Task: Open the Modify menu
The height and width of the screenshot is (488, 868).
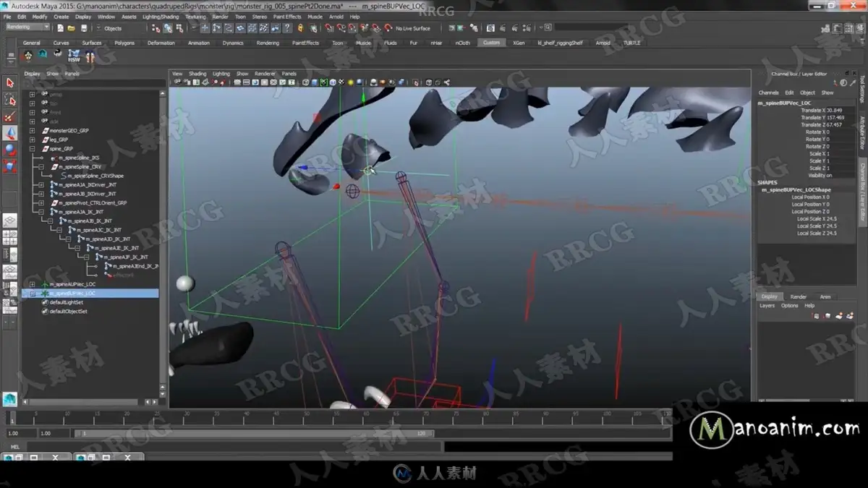Action: (40, 16)
